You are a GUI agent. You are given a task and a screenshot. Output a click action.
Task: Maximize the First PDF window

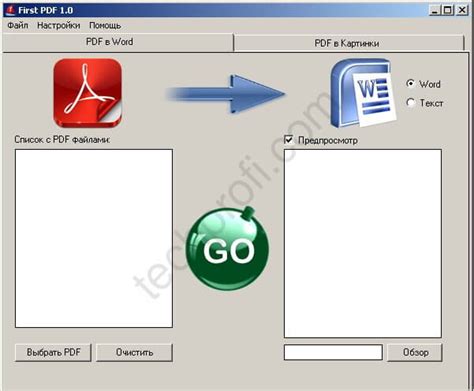click(447, 10)
